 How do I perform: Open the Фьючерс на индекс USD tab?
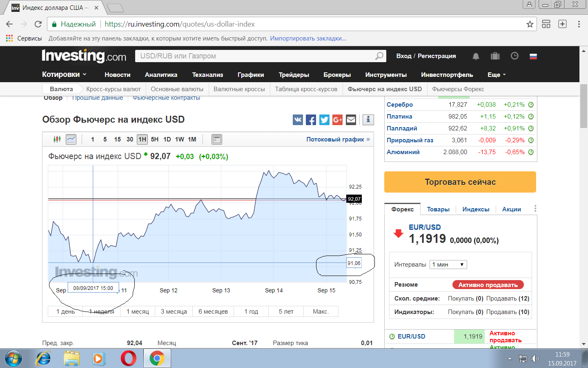(x=385, y=89)
